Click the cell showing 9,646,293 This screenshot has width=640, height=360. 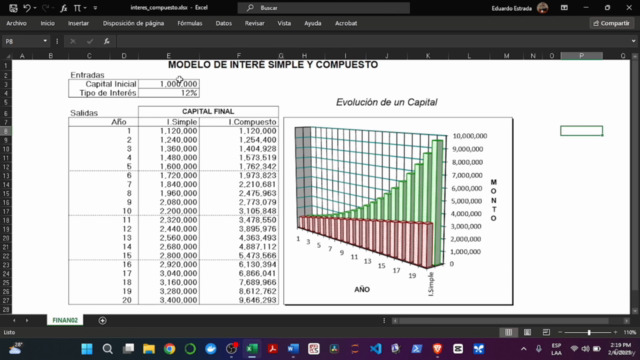[x=239, y=300]
